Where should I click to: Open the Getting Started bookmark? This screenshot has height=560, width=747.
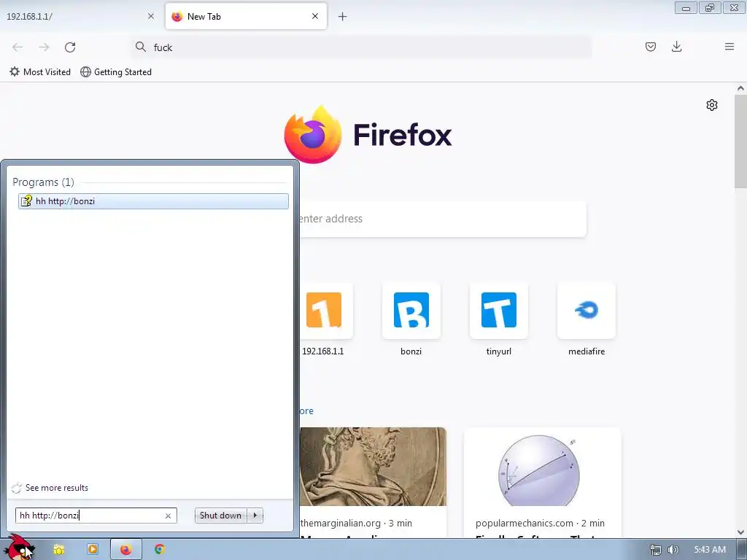click(116, 72)
